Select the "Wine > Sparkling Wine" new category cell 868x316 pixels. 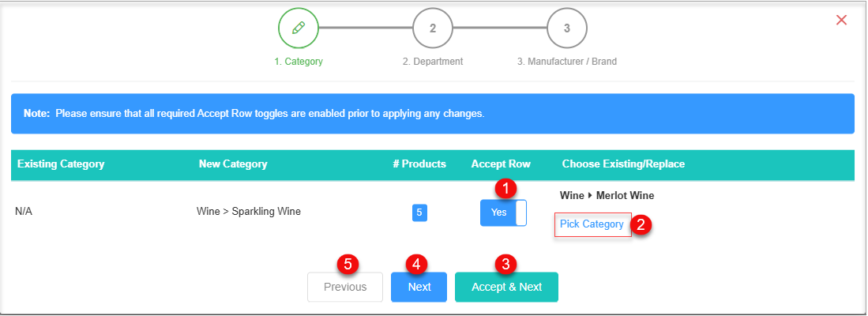point(249,212)
